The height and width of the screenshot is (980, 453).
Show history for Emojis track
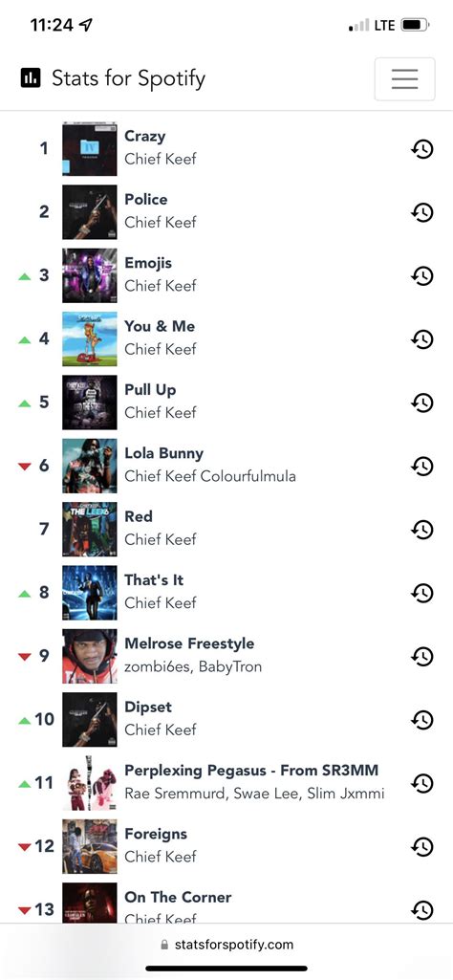(422, 275)
